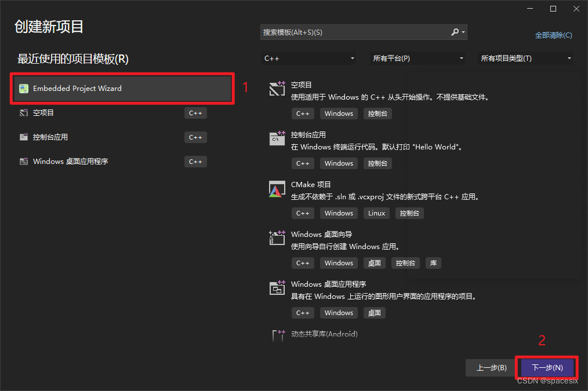Choose the 控制台应用 template title in list
Viewport: 588px width, 391px height.
(x=308, y=135)
